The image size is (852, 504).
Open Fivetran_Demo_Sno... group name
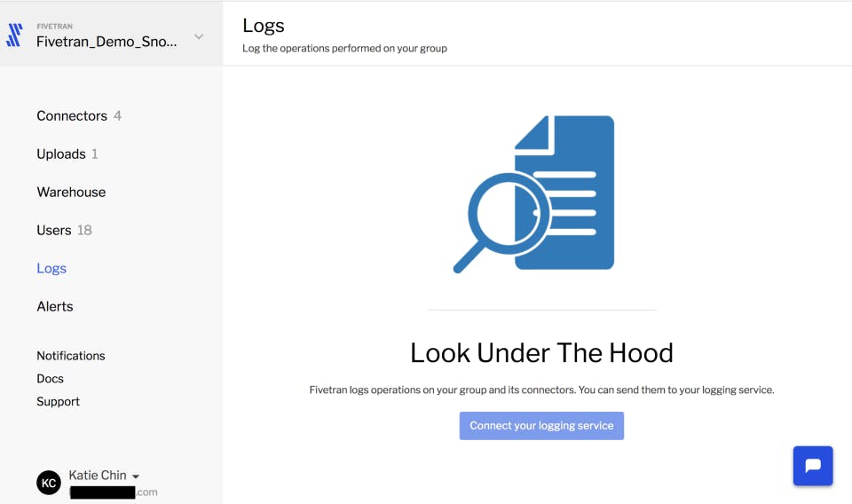(106, 42)
